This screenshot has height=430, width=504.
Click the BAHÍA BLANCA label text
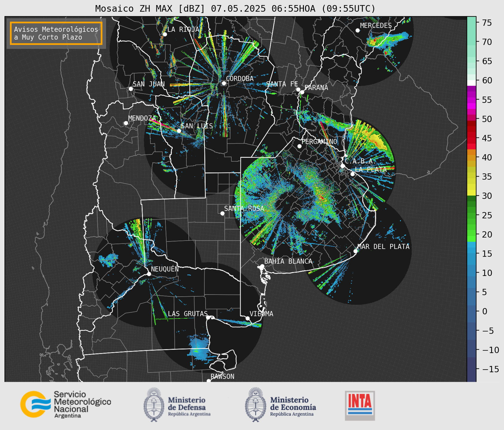tap(288, 261)
